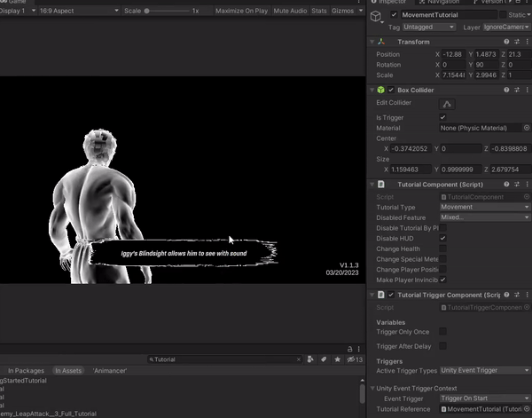Open the Display 1 dropdown
532x418 pixels.
point(18,11)
